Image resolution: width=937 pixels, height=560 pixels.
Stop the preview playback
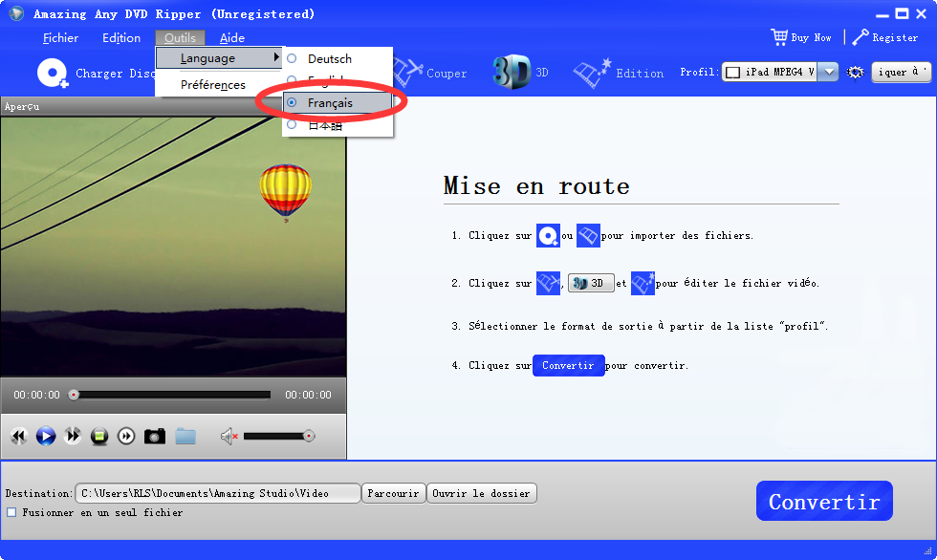pos(99,437)
